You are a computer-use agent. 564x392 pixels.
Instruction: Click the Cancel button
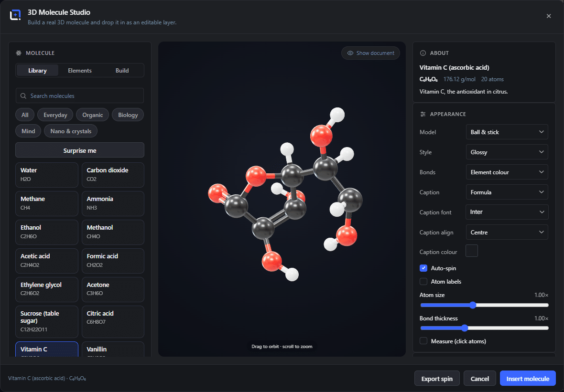point(480,378)
